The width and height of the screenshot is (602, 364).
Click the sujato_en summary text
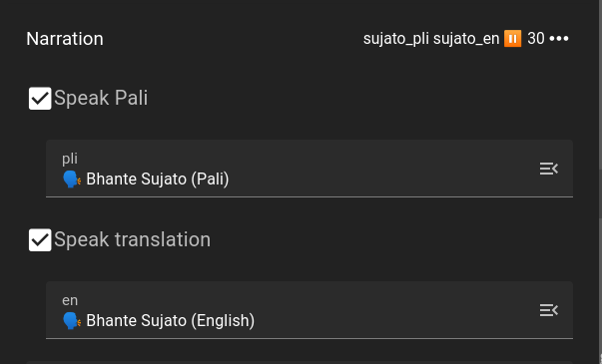(466, 39)
